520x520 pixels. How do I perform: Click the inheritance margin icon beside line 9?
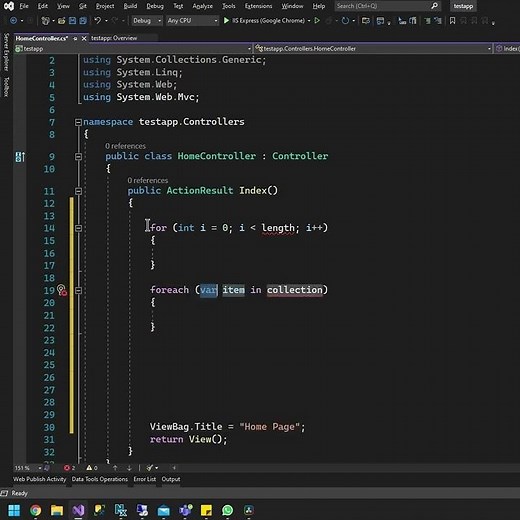click(x=20, y=157)
